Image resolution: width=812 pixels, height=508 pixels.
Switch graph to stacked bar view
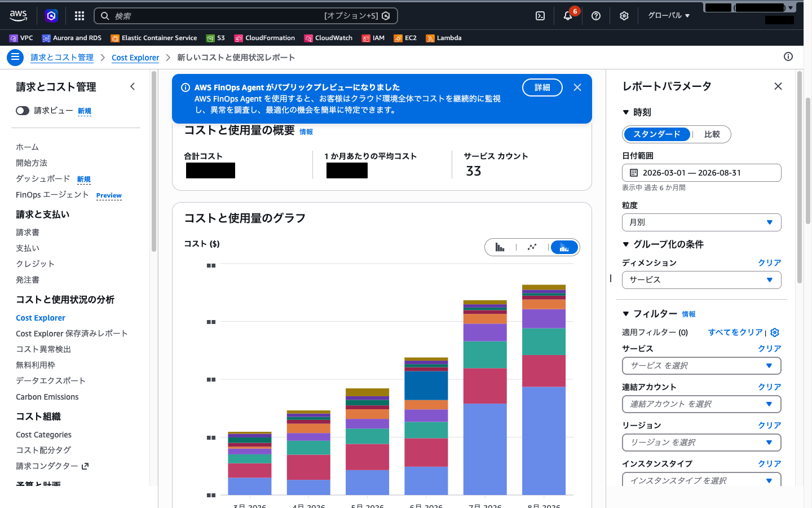click(564, 247)
